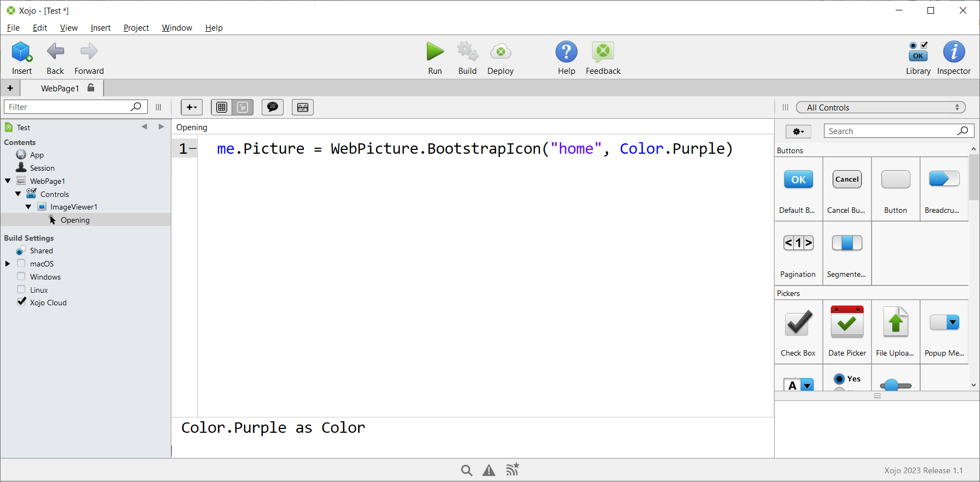Select the File Uploader control
The width and height of the screenshot is (980, 482).
(896, 332)
